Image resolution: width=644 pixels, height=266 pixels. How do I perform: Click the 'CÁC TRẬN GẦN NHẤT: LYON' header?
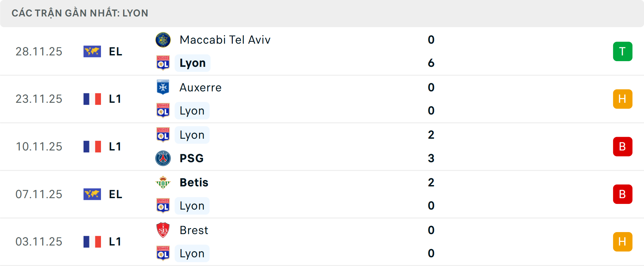tap(80, 13)
